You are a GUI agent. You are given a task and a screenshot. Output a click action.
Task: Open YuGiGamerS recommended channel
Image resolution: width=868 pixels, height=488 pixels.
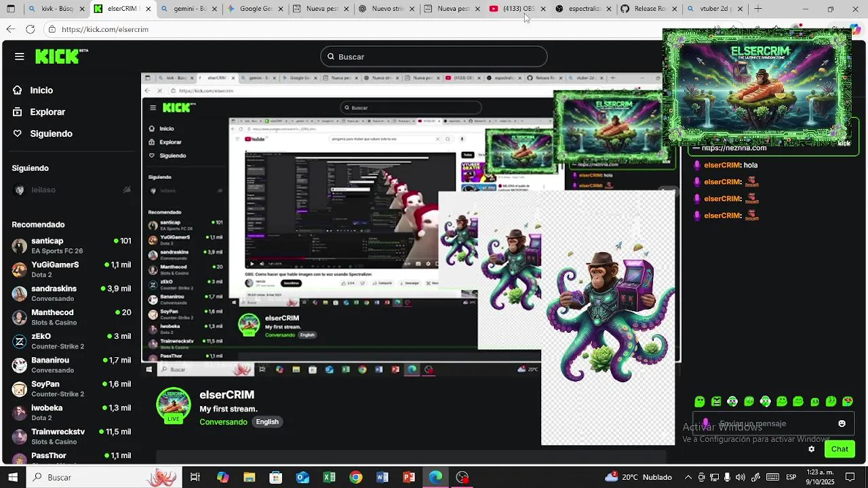[71, 270]
